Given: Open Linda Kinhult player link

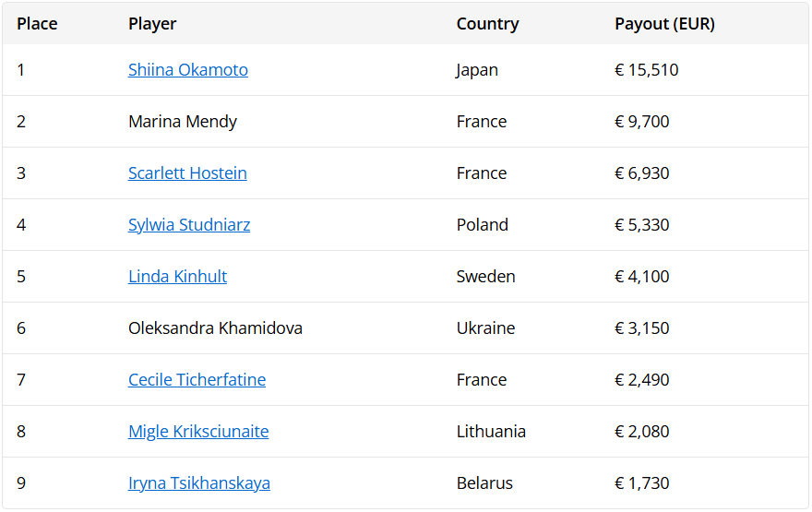Looking at the screenshot, I should (x=177, y=277).
